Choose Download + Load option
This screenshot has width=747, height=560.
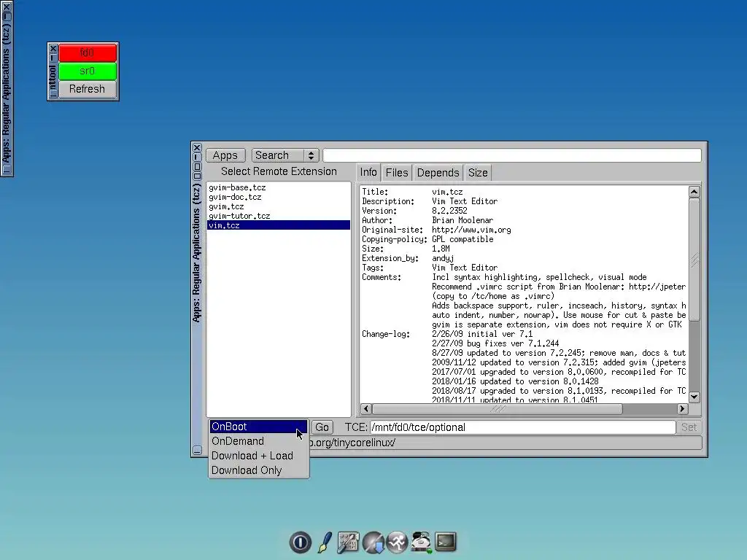[x=259, y=456]
